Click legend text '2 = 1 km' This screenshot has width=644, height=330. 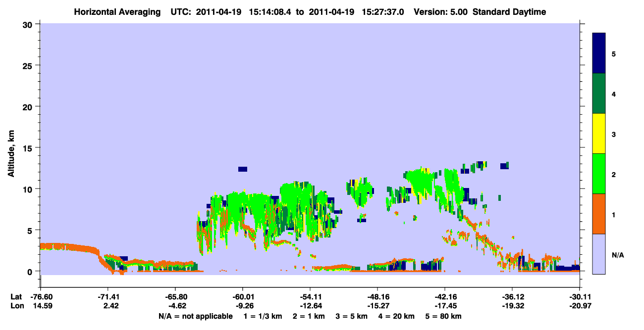coord(308,316)
